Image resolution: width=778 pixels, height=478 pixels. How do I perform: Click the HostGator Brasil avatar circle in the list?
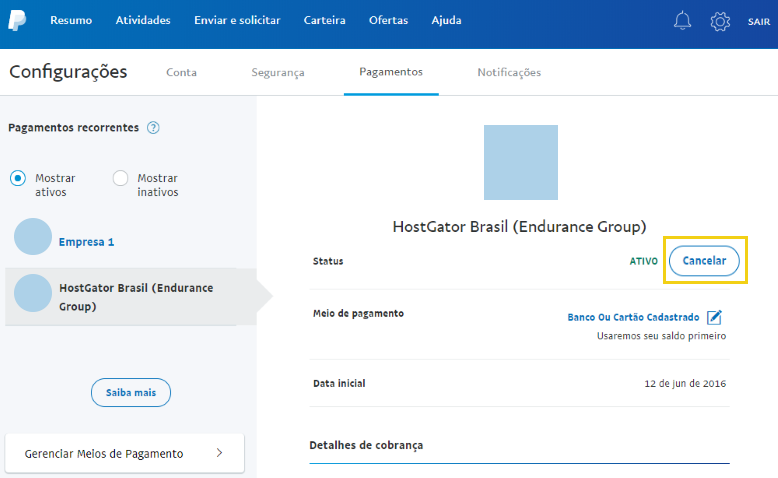pos(33,293)
